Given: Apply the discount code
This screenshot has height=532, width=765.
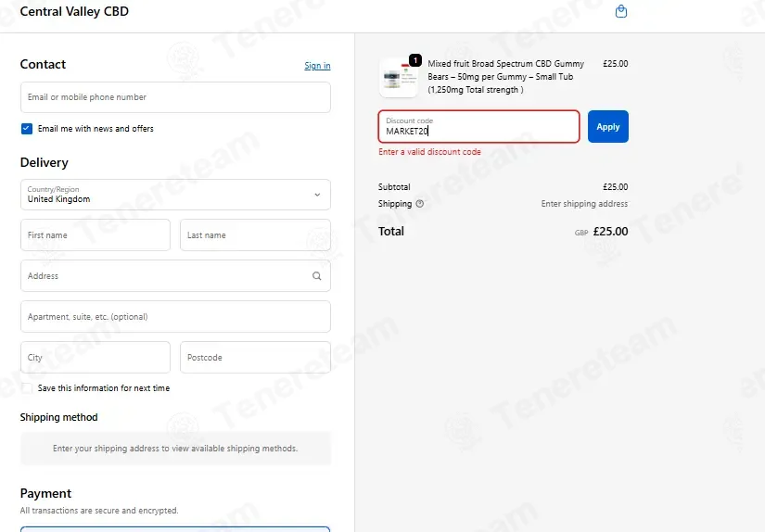Looking at the screenshot, I should pos(608,127).
